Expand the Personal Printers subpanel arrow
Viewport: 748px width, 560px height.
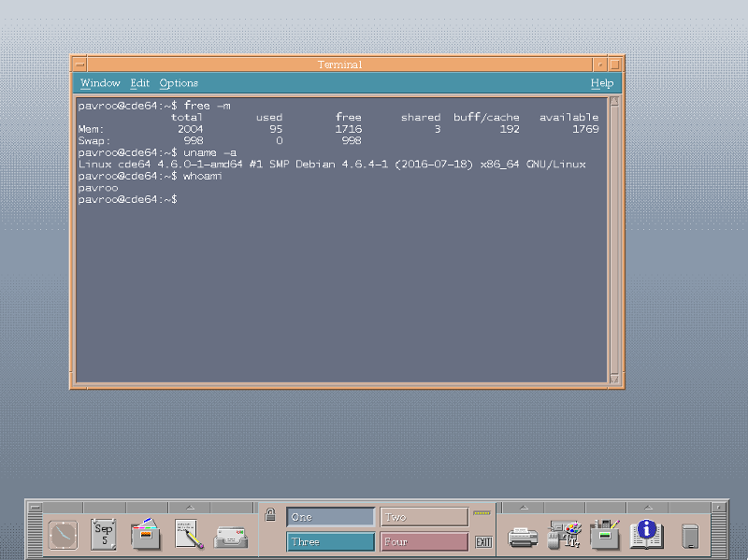pyautogui.click(x=524, y=506)
